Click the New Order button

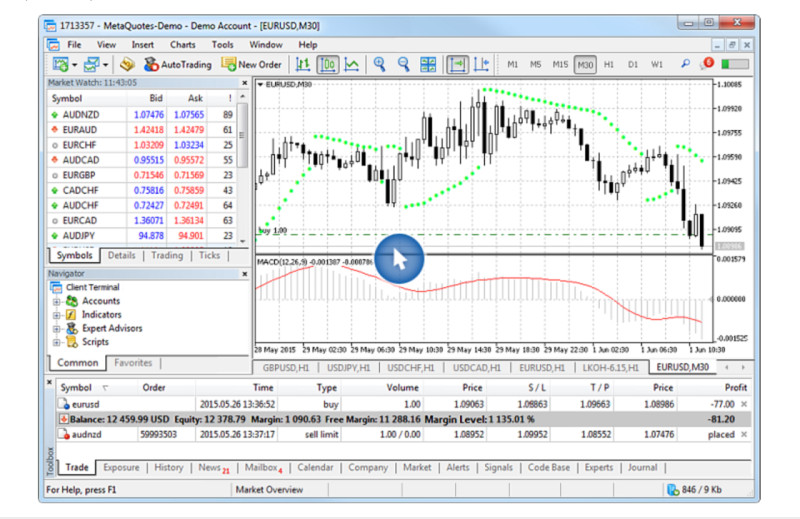point(251,65)
